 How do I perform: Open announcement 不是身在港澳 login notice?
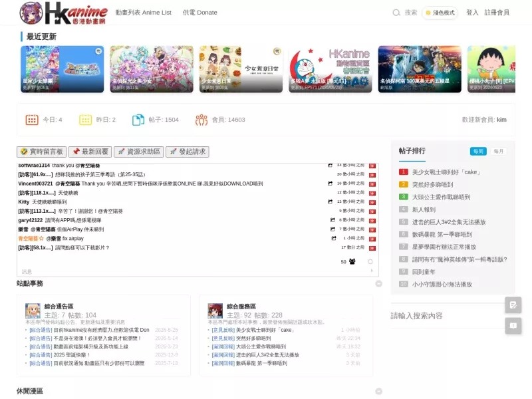pos(97,338)
